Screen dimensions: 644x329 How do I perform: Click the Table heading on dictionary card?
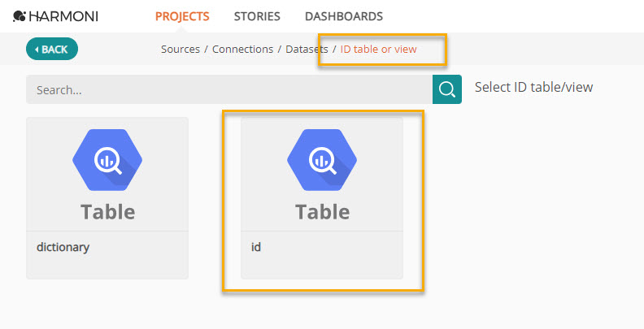click(x=107, y=212)
